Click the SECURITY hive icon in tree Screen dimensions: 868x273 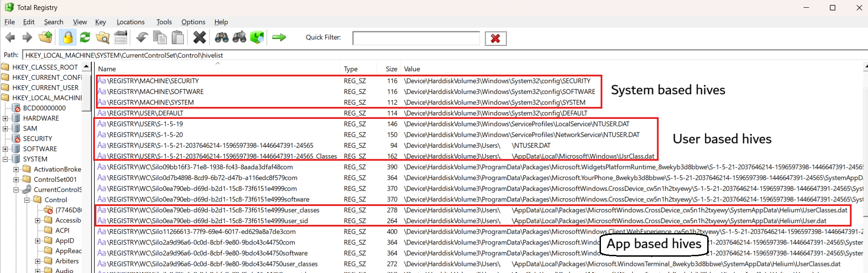16,138
